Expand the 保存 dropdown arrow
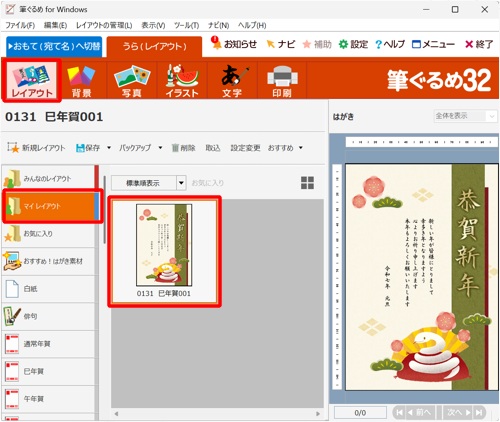Image resolution: width=500 pixels, height=422 pixels. 109,148
